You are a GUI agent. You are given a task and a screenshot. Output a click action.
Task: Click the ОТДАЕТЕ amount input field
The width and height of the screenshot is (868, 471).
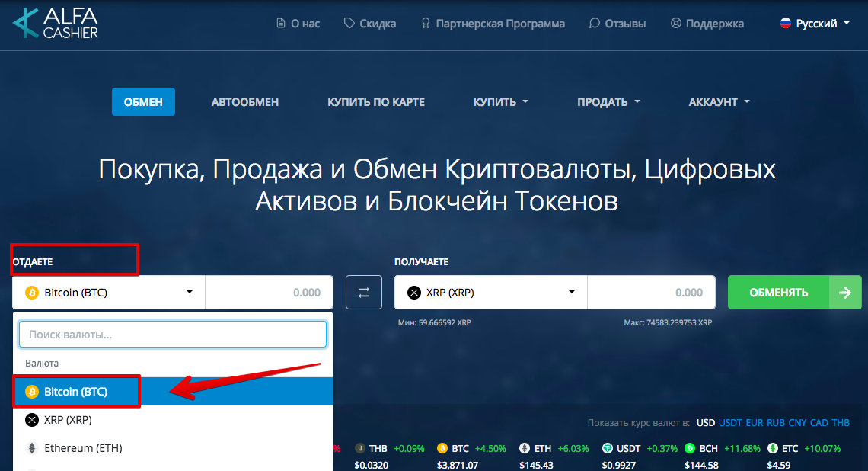pos(269,293)
